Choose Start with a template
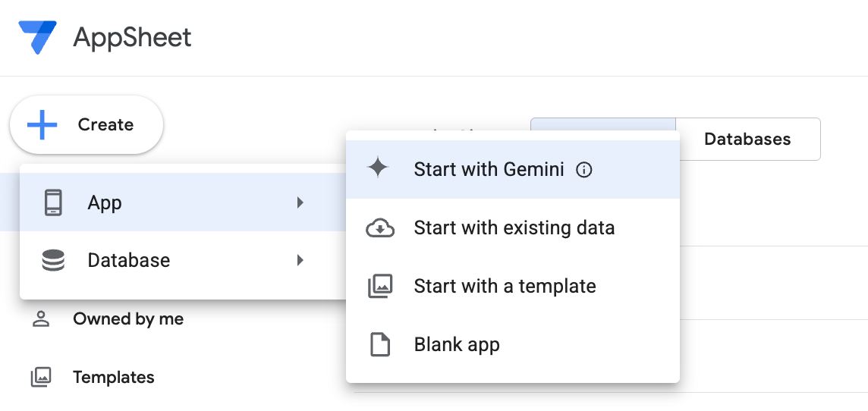Viewport: 868px width, 411px height. pyautogui.click(x=505, y=287)
